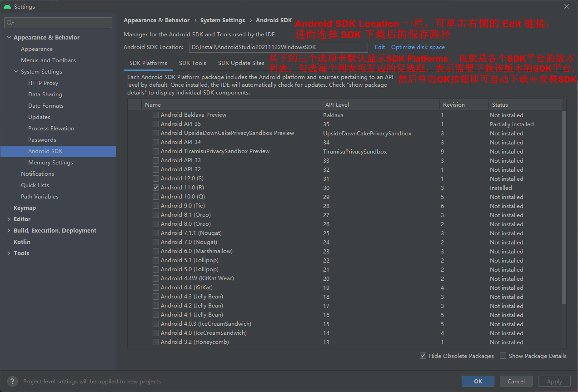Select Path Variables item
Image resolution: width=578 pixels, height=392 pixels.
coord(40,197)
